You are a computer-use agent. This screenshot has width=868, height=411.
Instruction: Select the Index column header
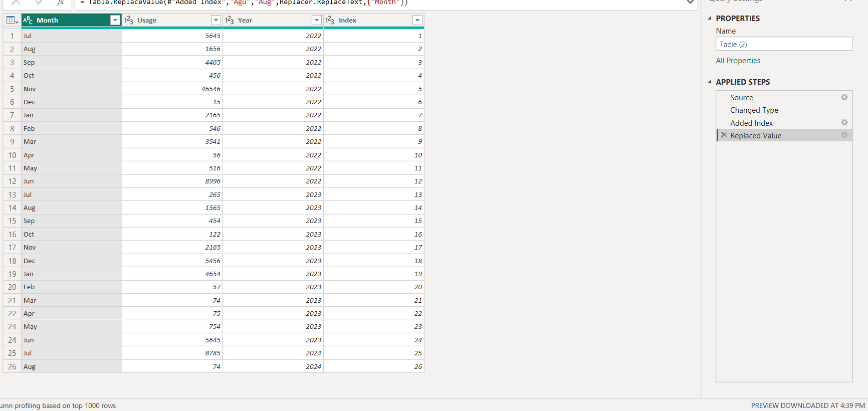pos(374,20)
